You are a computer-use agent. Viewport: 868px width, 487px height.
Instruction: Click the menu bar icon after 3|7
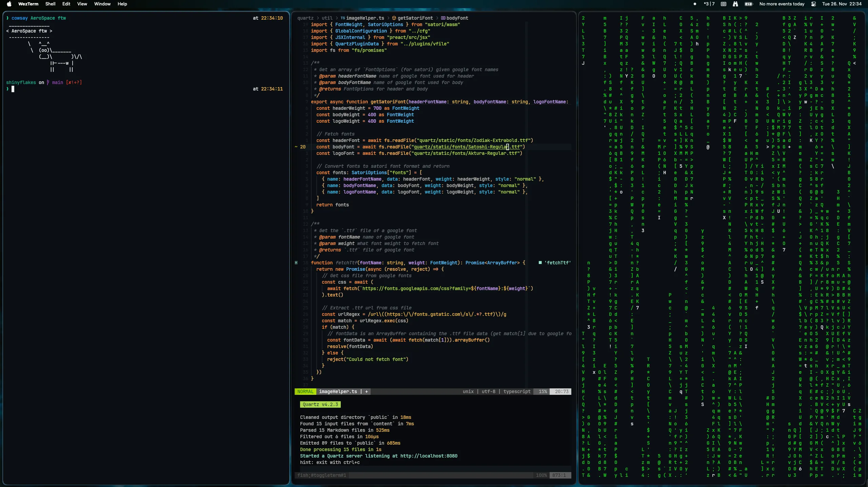tap(724, 4)
